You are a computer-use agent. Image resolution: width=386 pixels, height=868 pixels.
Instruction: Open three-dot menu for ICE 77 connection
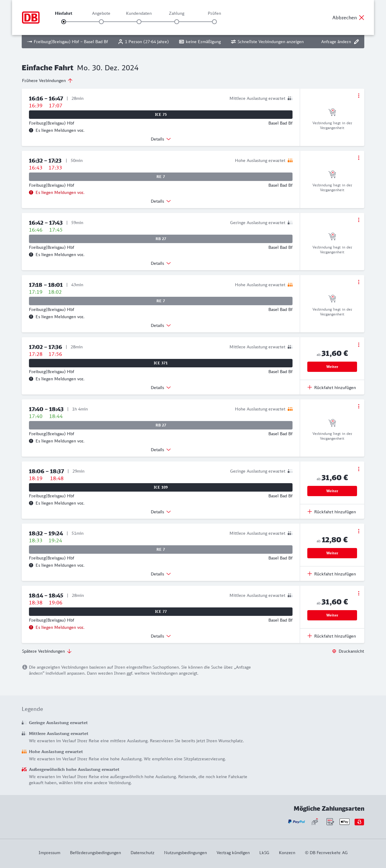(358, 593)
